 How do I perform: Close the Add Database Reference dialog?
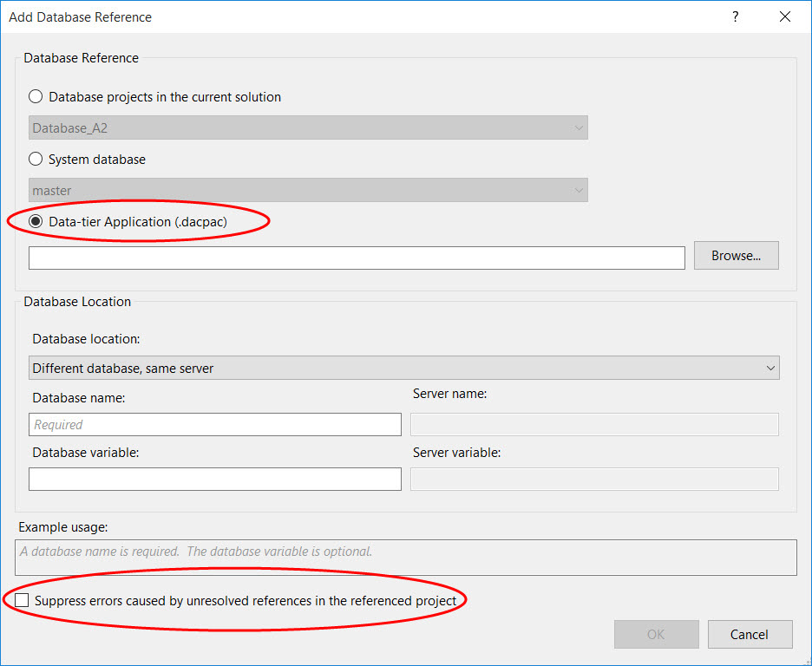(x=785, y=16)
